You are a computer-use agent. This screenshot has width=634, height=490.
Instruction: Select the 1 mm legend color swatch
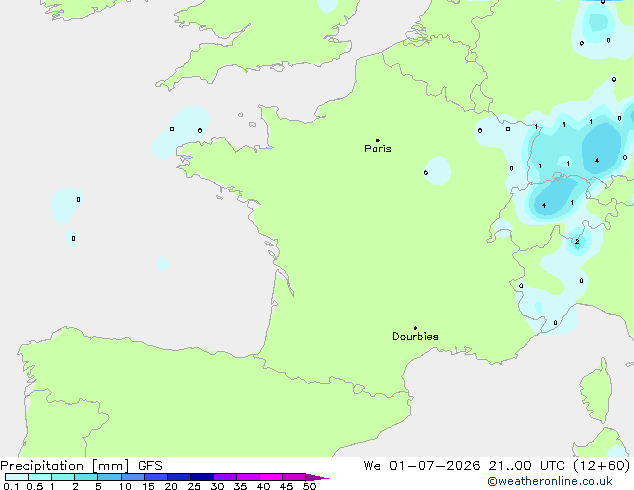63,477
